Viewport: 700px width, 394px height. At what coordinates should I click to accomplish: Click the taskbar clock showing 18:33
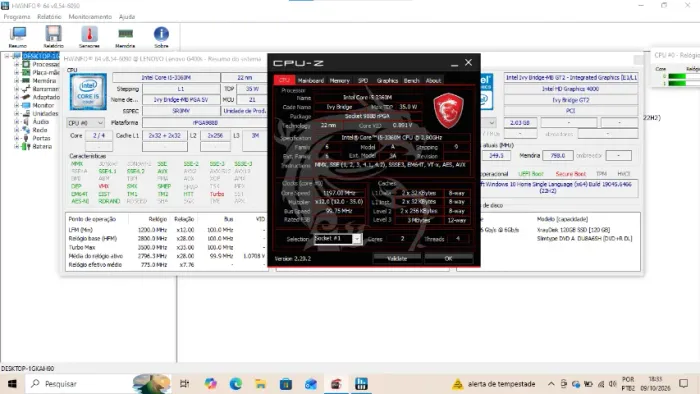point(655,384)
